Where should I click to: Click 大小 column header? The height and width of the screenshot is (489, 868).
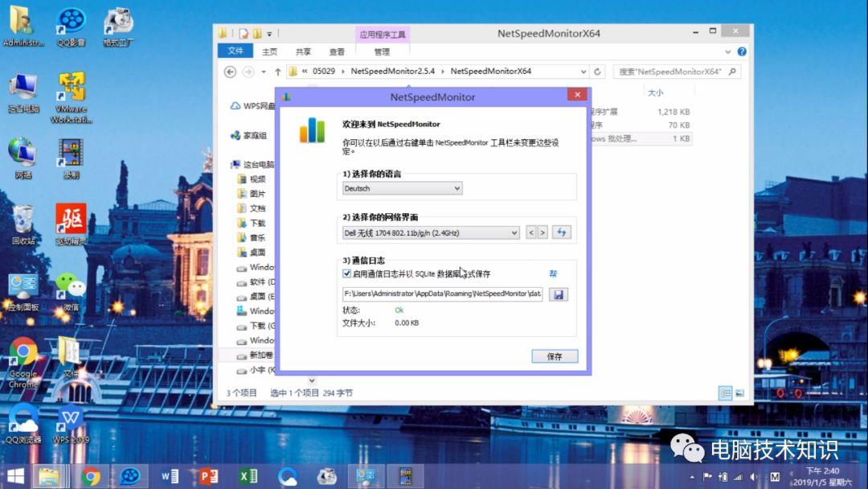pos(656,92)
